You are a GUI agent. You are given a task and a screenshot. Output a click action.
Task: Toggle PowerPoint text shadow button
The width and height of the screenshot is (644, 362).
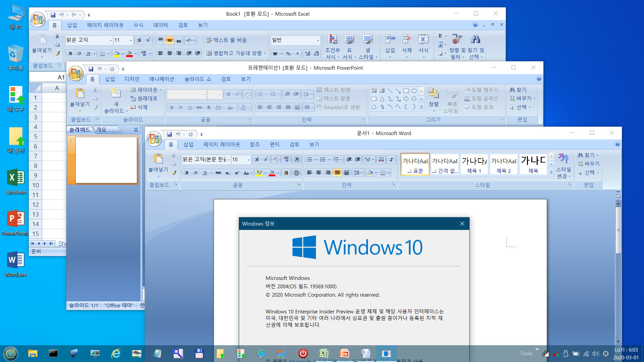point(209,108)
